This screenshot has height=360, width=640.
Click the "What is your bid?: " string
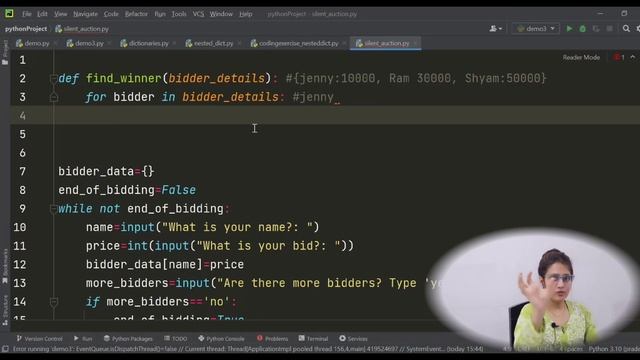[269, 246]
